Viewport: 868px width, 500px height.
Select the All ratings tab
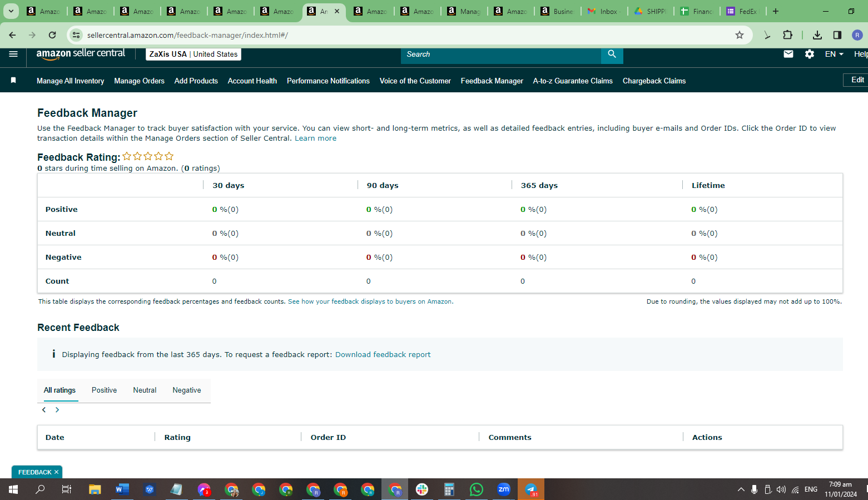pyautogui.click(x=59, y=390)
